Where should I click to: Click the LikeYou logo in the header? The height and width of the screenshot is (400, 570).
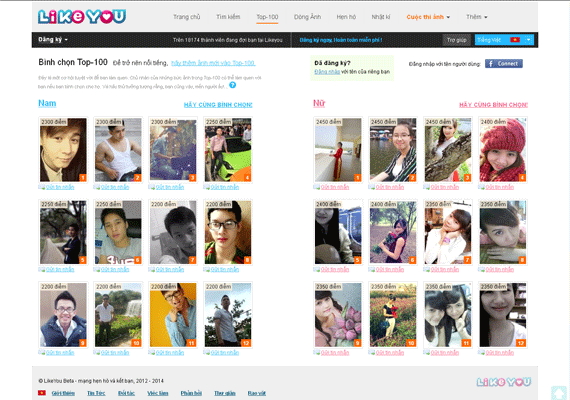click(x=82, y=17)
